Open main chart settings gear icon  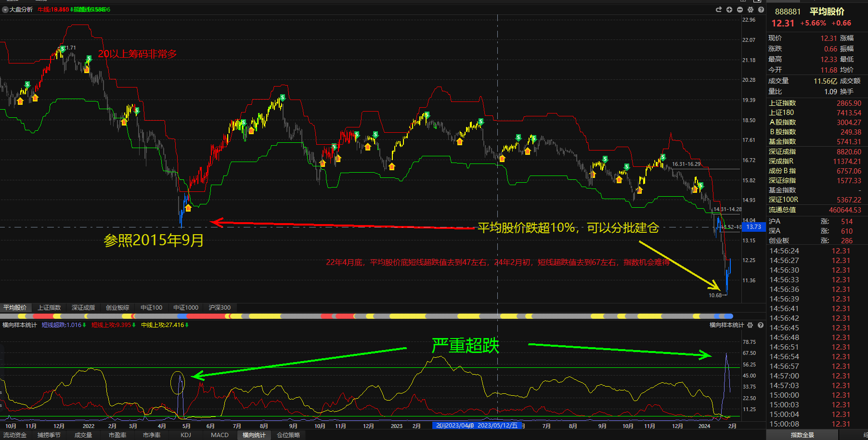pos(751,10)
